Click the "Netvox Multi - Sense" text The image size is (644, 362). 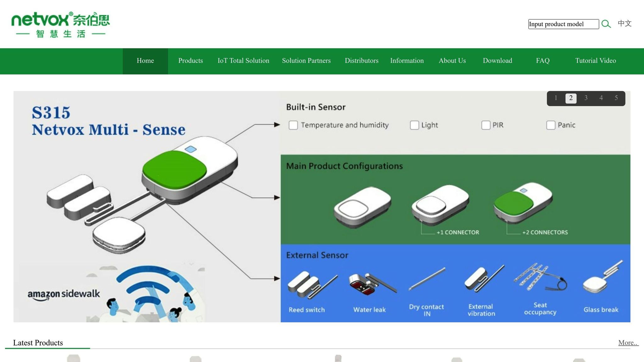point(108,130)
